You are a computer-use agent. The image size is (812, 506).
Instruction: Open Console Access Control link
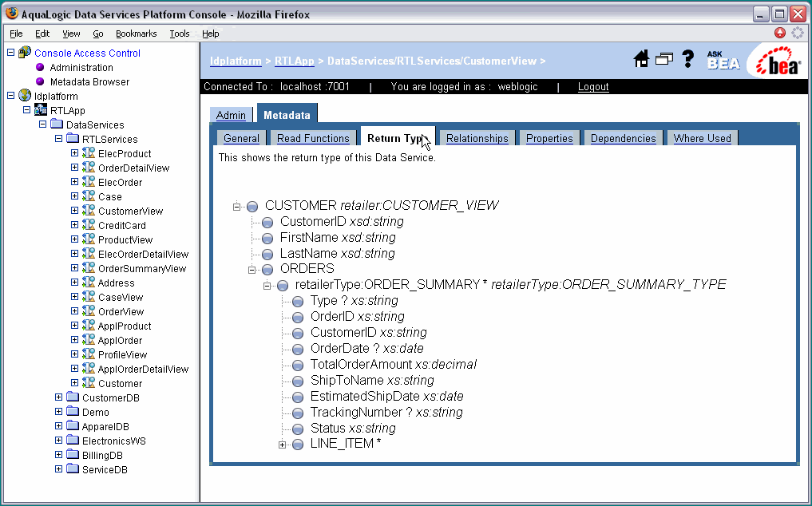87,53
